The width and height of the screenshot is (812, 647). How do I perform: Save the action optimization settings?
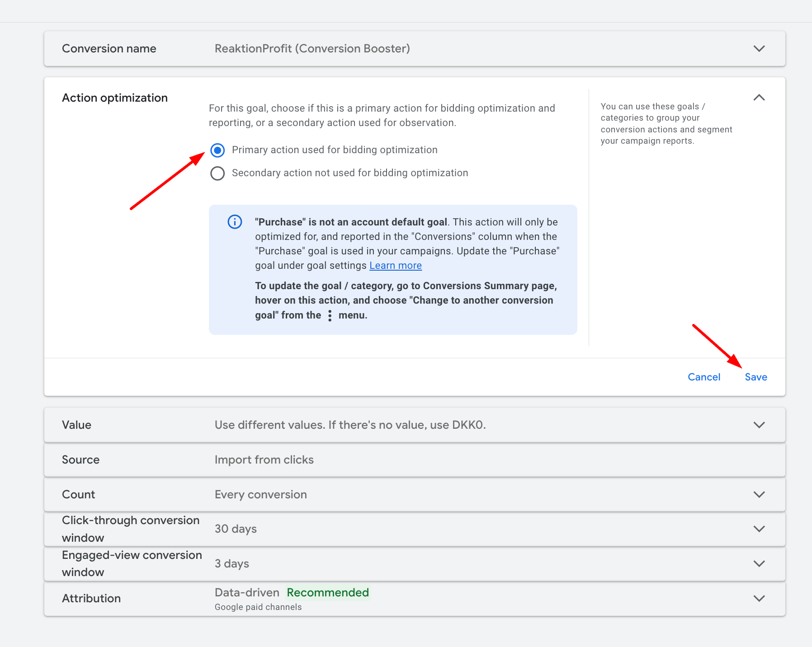(x=755, y=377)
